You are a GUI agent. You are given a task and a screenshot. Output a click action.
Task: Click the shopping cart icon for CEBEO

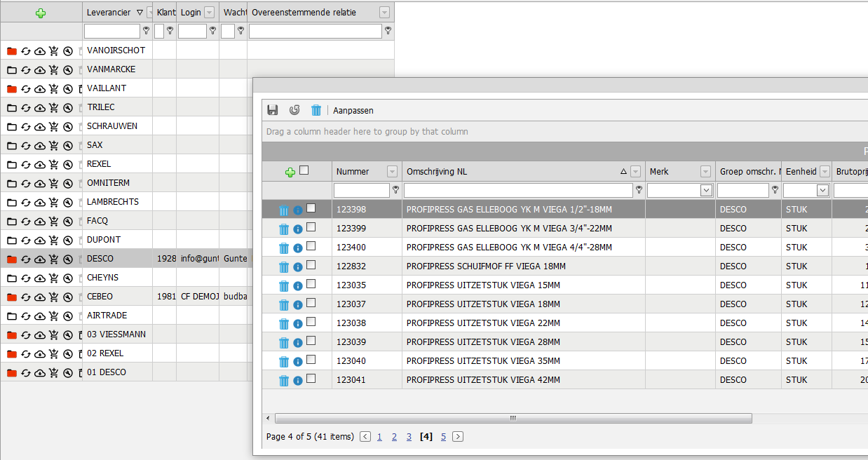(x=54, y=297)
